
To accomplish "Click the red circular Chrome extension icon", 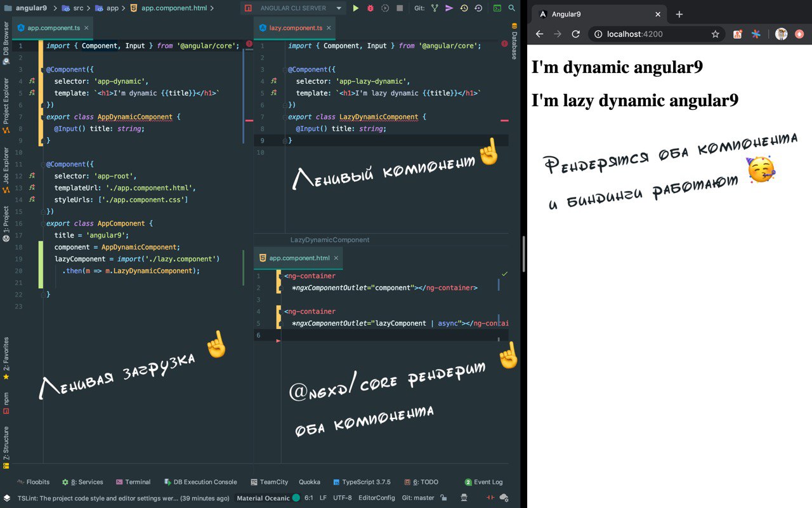I will (799, 34).
